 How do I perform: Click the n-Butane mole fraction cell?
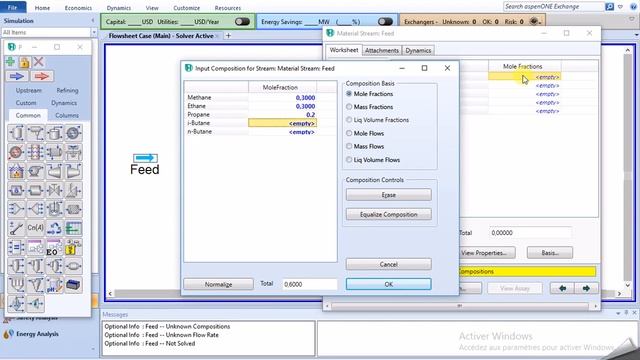click(282, 132)
